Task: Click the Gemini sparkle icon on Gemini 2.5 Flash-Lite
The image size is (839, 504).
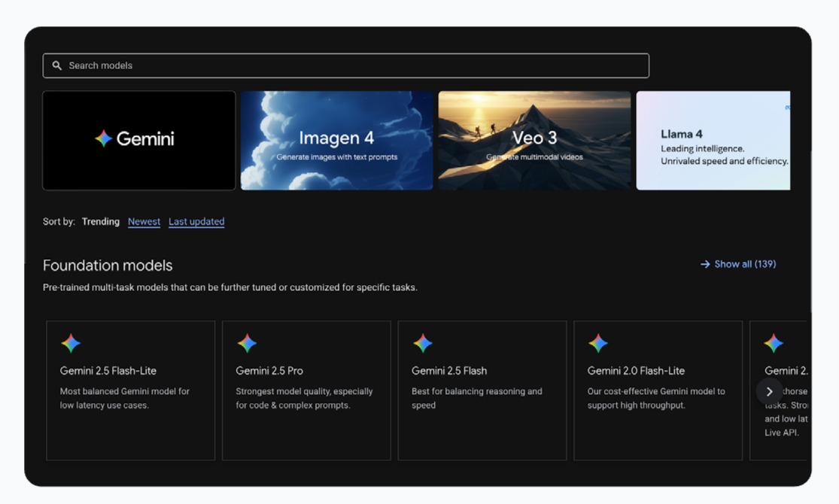Action: 71,343
